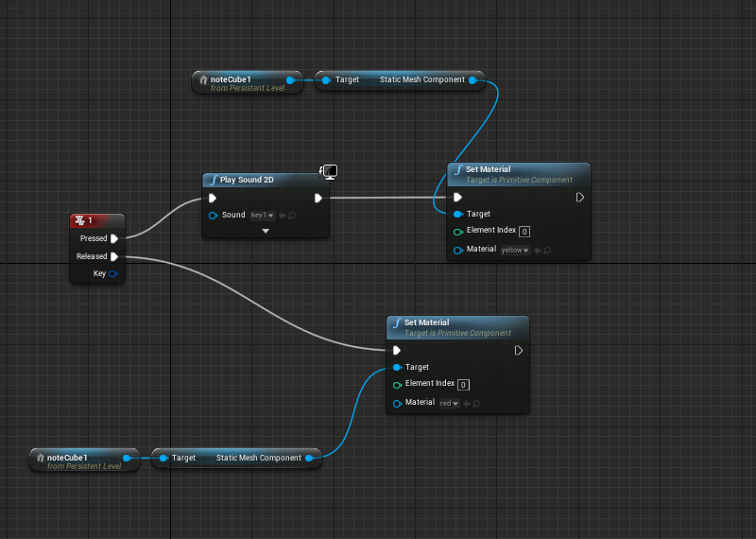
Task: Select the bottom noteCube1 reference node
Action: click(x=84, y=460)
